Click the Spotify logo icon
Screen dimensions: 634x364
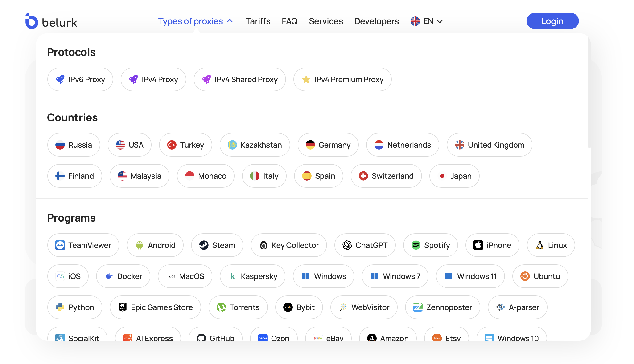(416, 245)
